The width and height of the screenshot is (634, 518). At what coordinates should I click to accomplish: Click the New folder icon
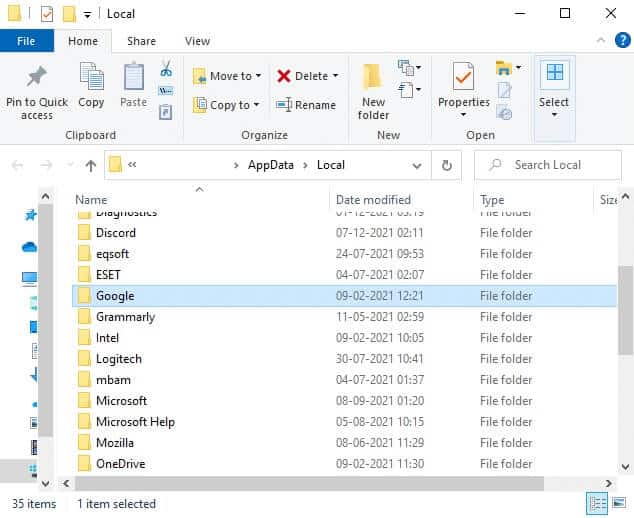tap(372, 77)
